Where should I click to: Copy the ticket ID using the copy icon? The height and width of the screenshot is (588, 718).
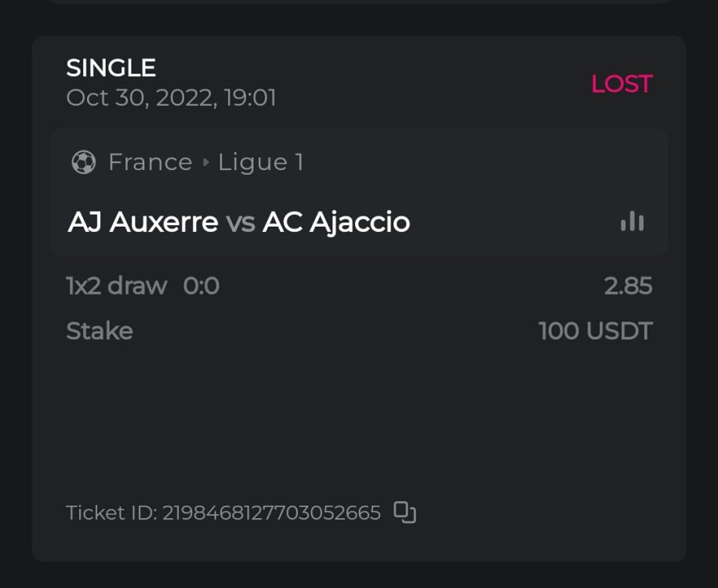[404, 513]
